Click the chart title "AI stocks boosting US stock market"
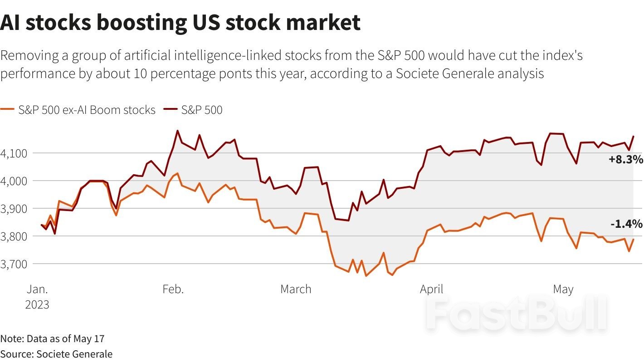 (x=181, y=23)
